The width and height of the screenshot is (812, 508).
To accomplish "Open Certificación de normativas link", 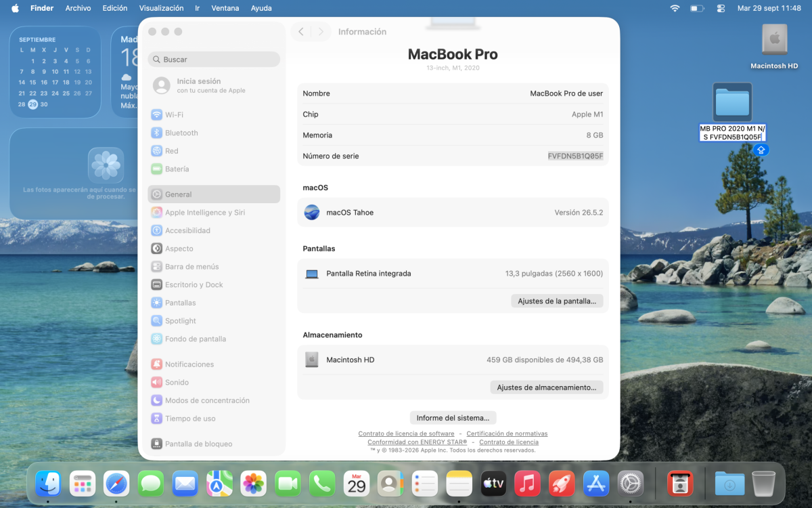I will point(507,433).
